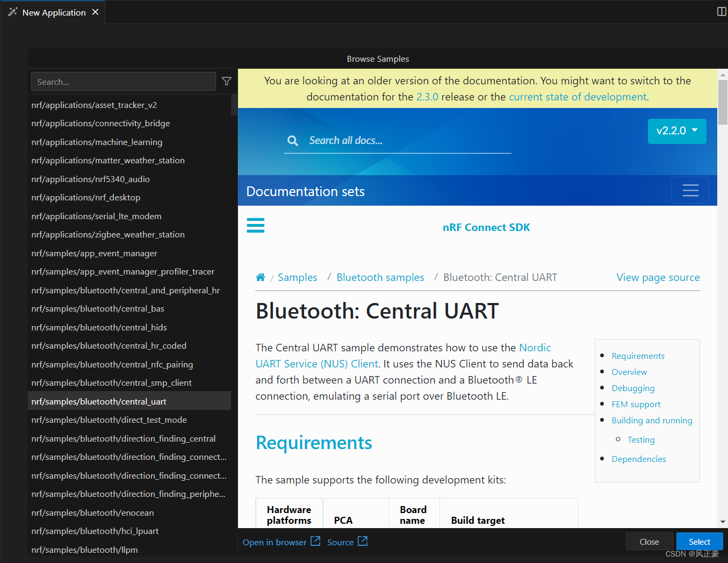Select nrf/applications/zigbee_weather_station
Viewport: 728px width, 563px height.
(x=129, y=234)
